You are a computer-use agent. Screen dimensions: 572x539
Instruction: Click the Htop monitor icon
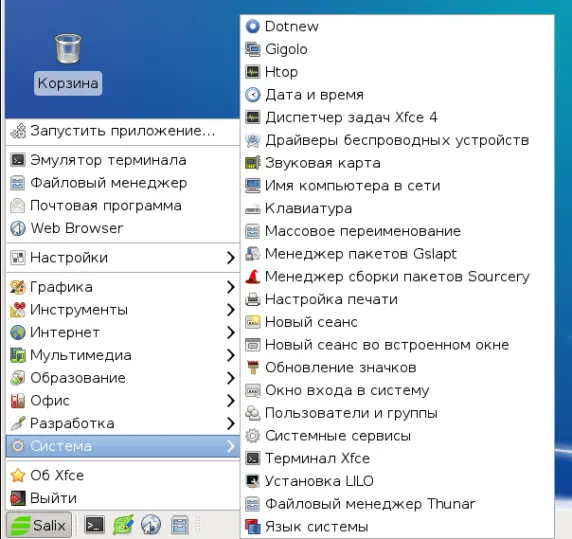(252, 72)
